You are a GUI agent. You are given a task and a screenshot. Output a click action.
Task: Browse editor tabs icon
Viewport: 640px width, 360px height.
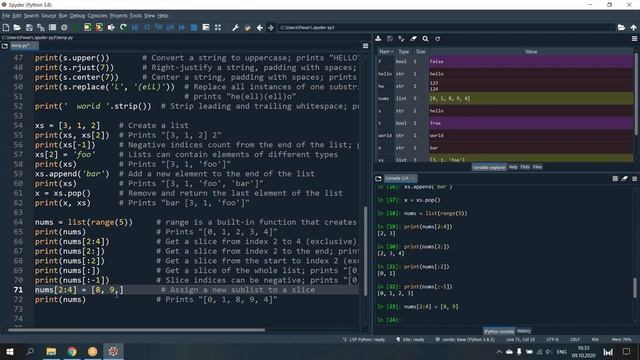(5, 46)
